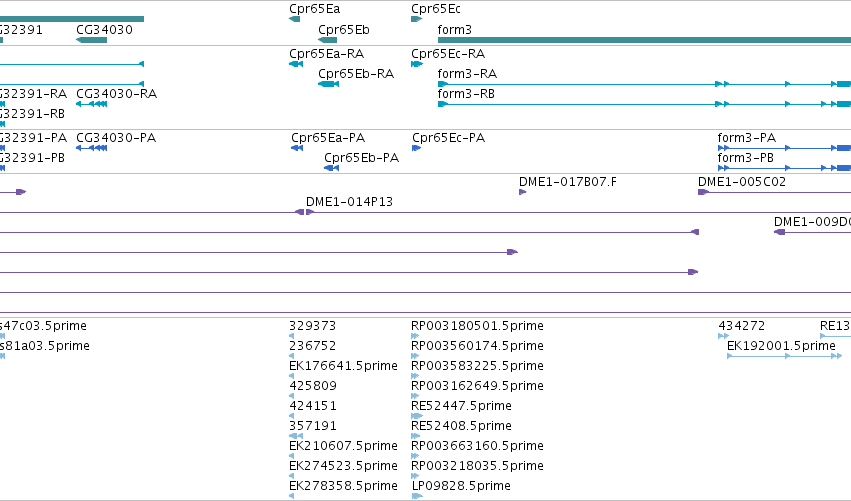
Task: Select the DME1-017B07.F feature label
Action: pos(568,182)
